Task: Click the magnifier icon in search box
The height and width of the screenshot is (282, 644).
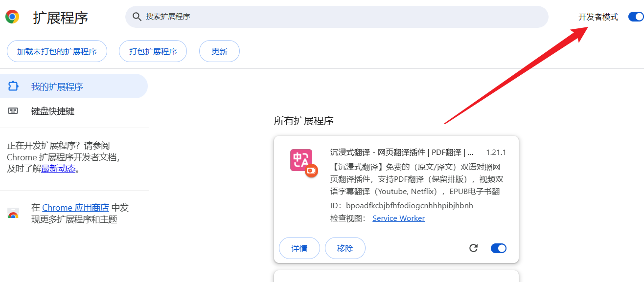Action: click(x=137, y=17)
